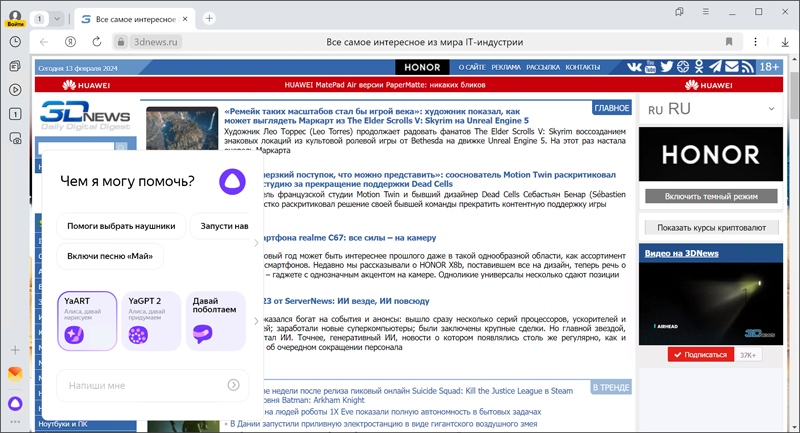Image resolution: width=800 pixels, height=433 pixels.
Task: Open the Yandex Mail icon in sidebar
Action: [15, 375]
